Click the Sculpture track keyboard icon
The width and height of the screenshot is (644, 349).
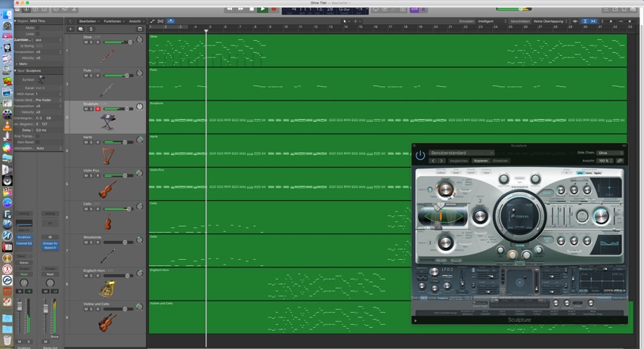(x=107, y=122)
